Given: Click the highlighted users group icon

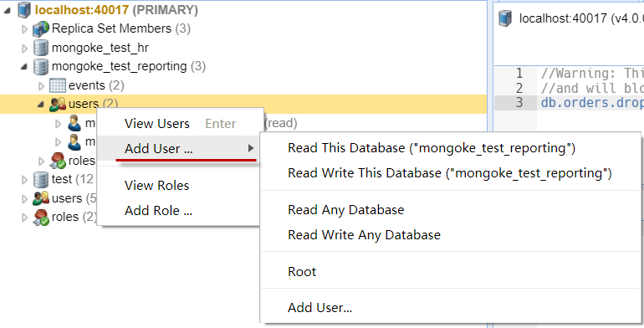Looking at the screenshot, I should (x=57, y=105).
